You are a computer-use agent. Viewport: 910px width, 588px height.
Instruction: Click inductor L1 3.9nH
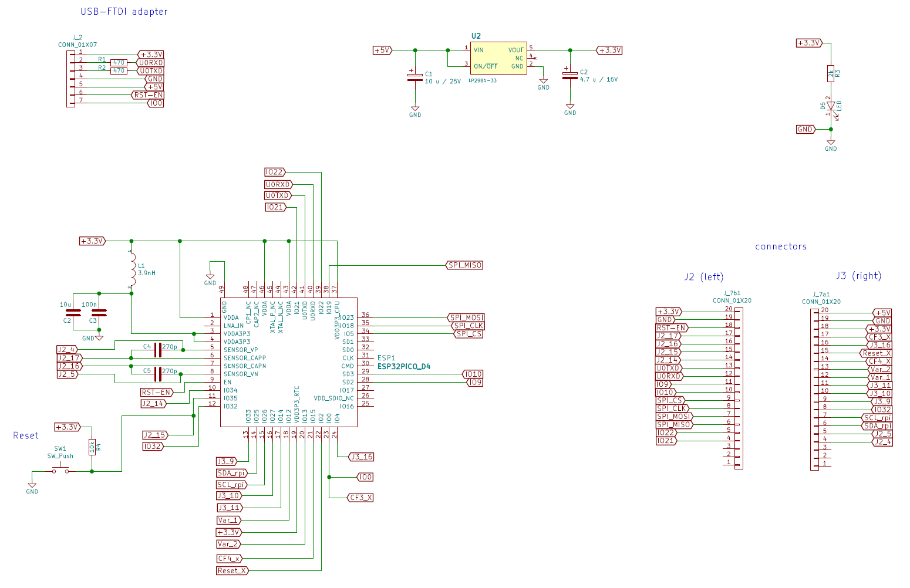click(x=132, y=269)
